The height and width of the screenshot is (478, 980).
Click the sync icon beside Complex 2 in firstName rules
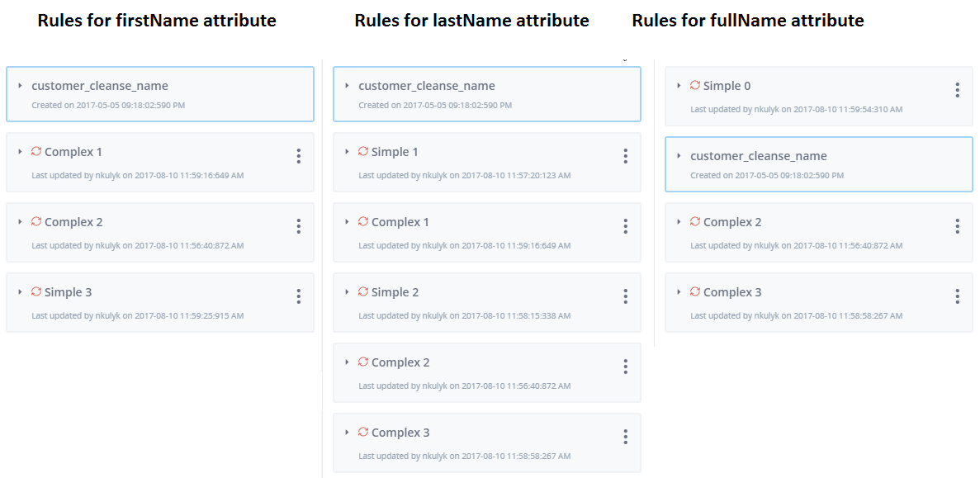click(36, 221)
